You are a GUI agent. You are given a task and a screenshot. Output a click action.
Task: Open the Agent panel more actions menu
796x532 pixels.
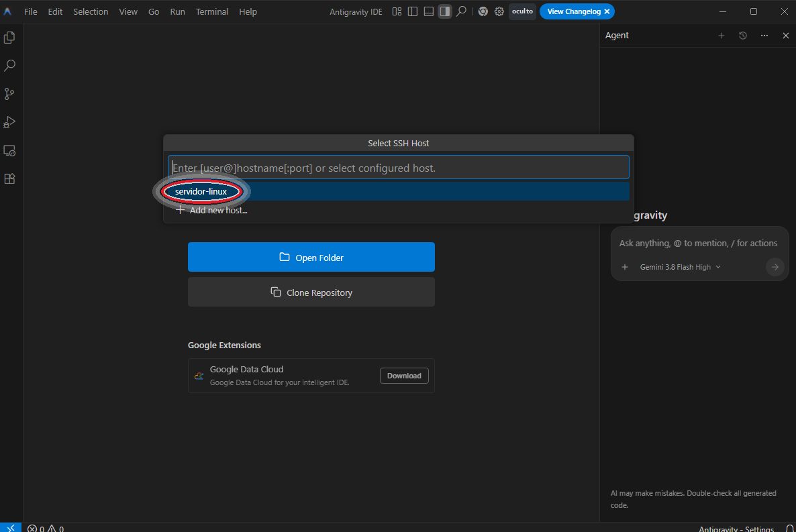click(x=764, y=36)
